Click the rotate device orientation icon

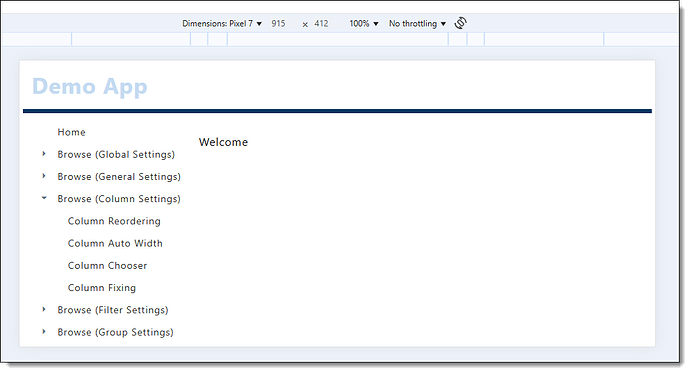pyautogui.click(x=460, y=23)
